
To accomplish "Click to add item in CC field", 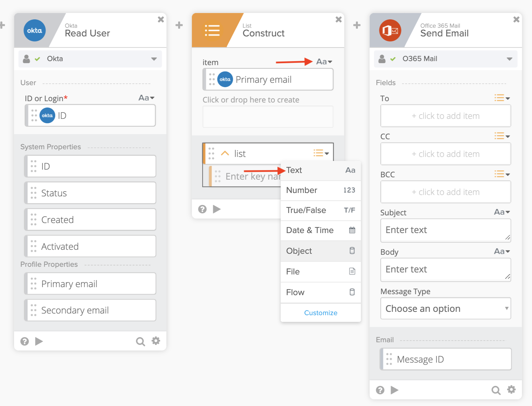I will click(445, 154).
